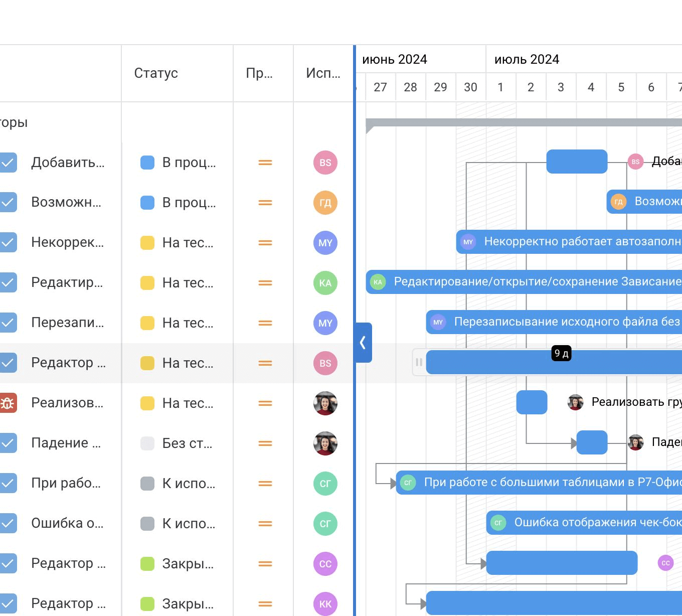
Task: Open the task Перезапи... in list
Action: click(68, 323)
